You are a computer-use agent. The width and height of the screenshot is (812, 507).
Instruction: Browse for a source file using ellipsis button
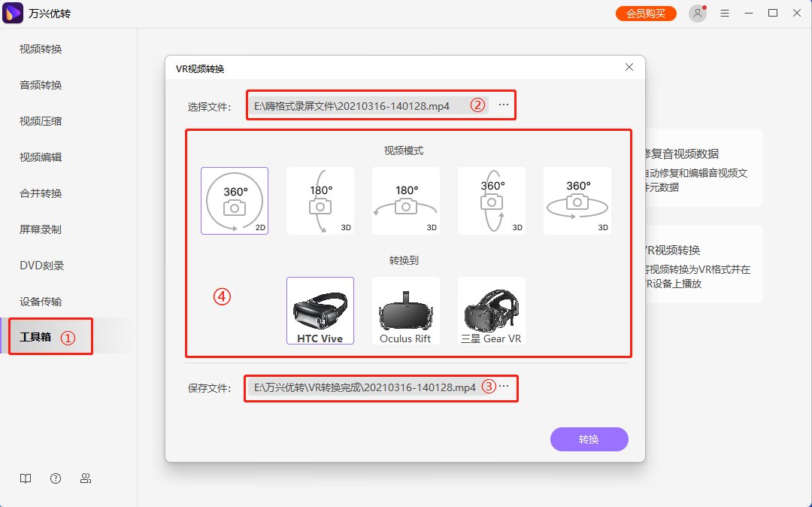point(502,105)
